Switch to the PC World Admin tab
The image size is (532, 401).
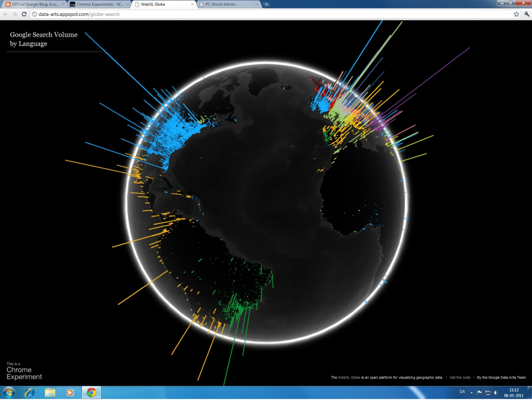point(228,4)
